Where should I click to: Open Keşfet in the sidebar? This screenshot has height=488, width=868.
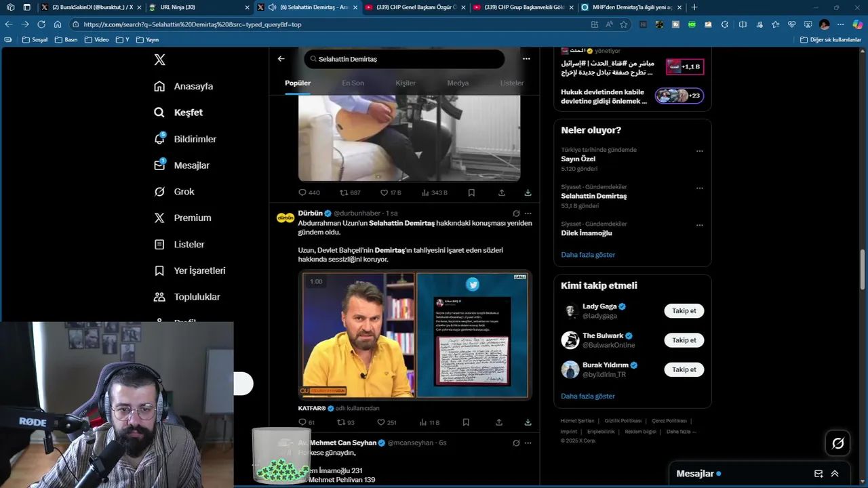[178, 113]
